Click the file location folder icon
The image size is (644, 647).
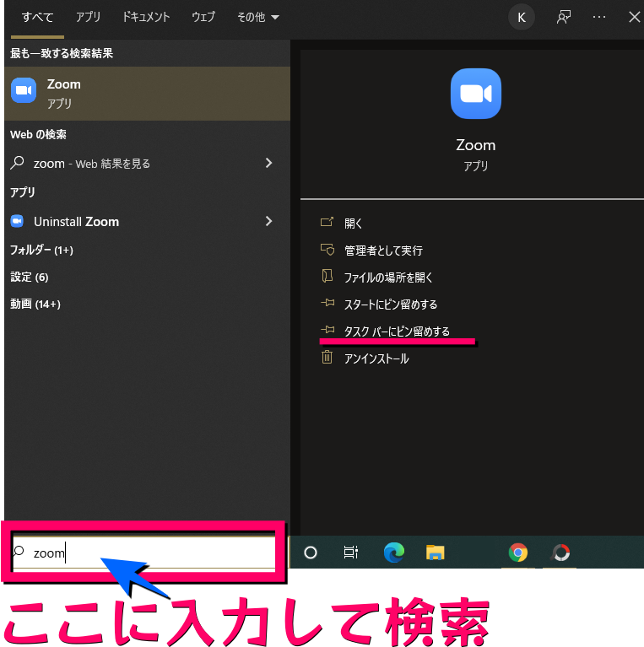click(327, 276)
